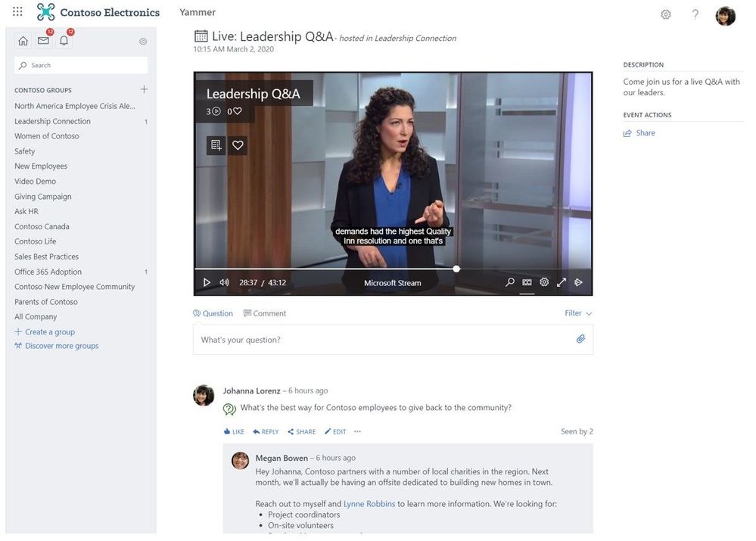Open Contoso New Employee Community group
756x541 pixels.
click(75, 287)
